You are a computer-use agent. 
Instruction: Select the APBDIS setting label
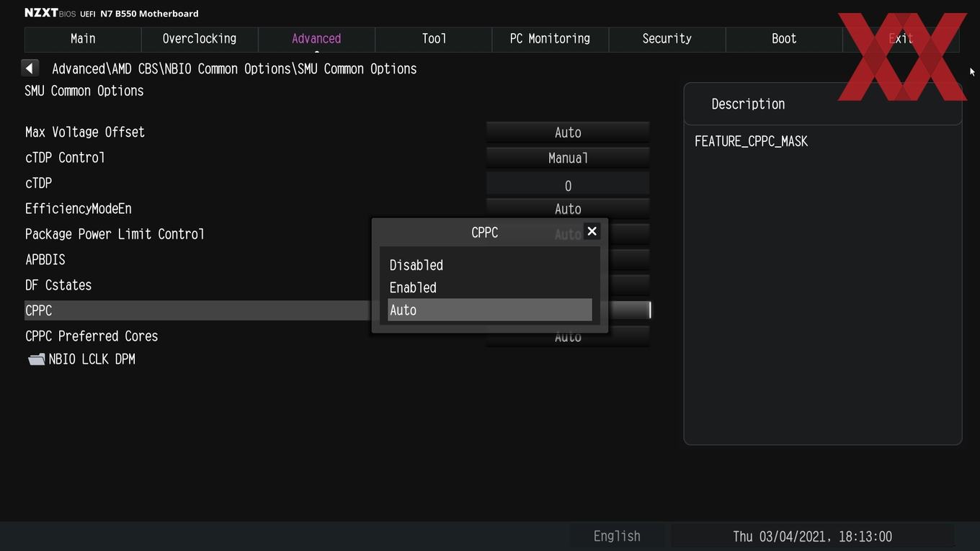pyautogui.click(x=45, y=259)
